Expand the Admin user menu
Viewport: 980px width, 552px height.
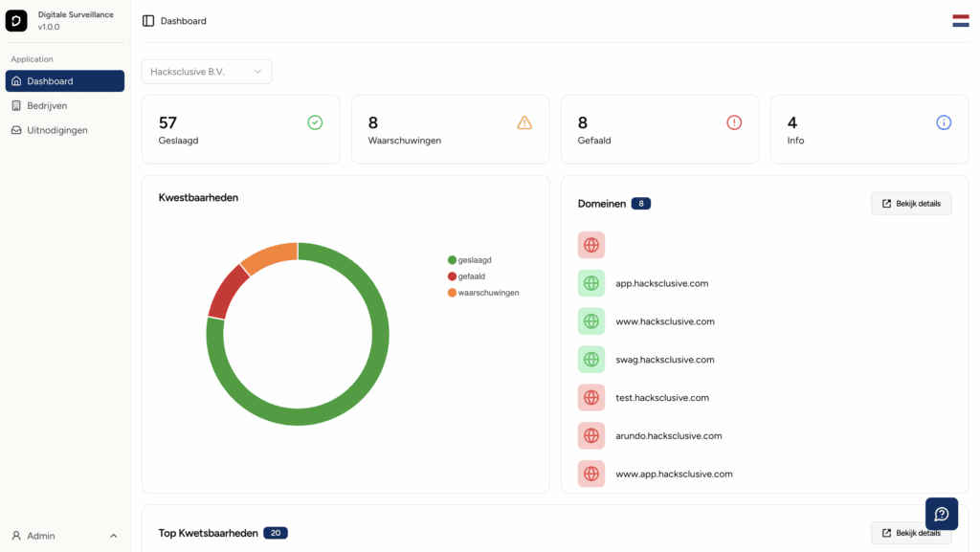coord(65,536)
